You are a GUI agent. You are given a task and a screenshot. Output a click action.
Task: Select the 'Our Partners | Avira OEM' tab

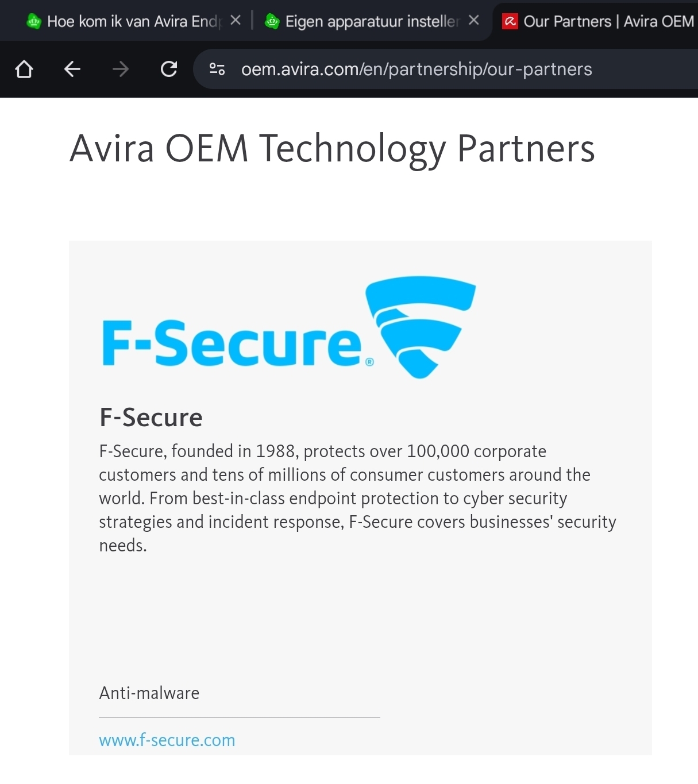tap(608, 22)
